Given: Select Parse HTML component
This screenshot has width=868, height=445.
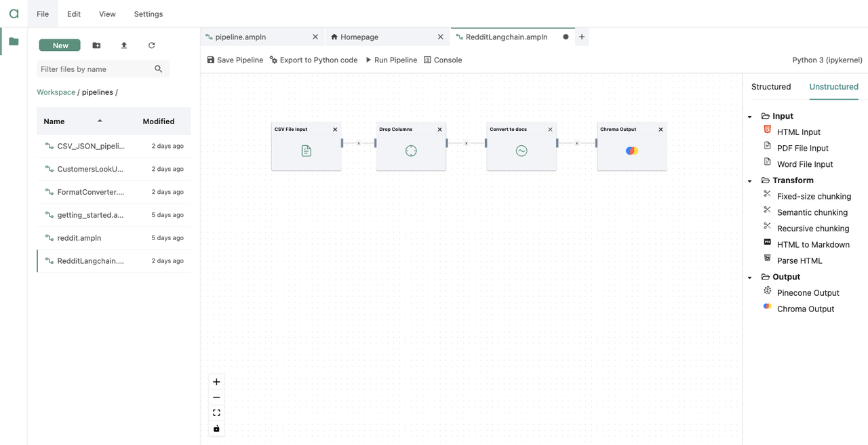Looking at the screenshot, I should click(799, 260).
